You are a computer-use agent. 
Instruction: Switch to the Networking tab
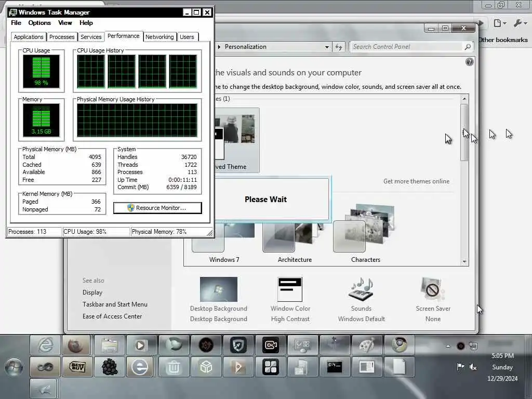click(159, 37)
